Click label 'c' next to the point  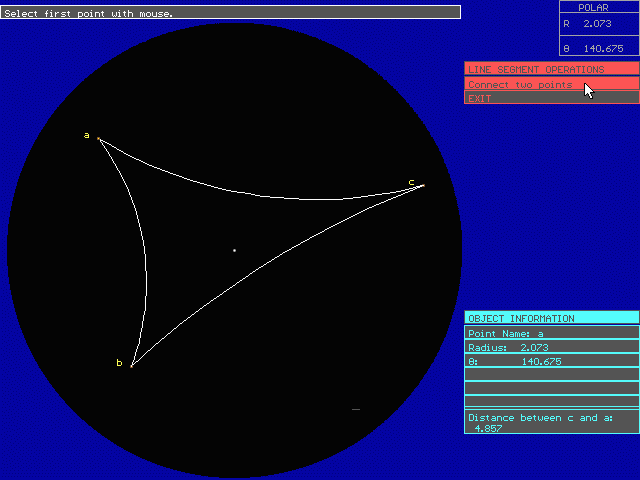[411, 182]
